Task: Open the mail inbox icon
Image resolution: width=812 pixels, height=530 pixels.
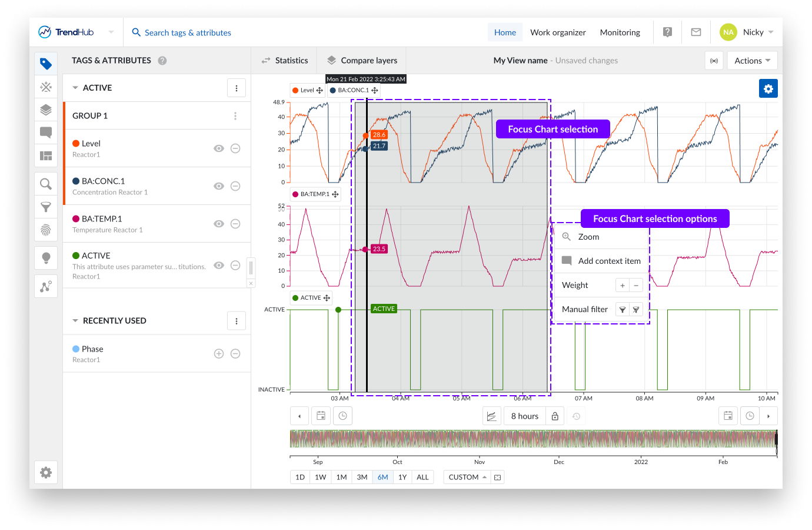Action: (x=695, y=32)
